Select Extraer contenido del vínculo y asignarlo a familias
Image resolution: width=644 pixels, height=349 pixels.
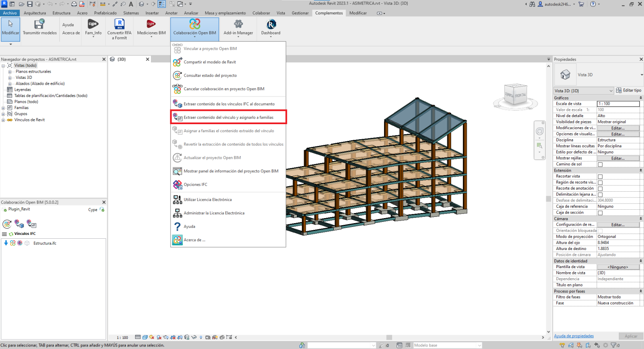228,117
